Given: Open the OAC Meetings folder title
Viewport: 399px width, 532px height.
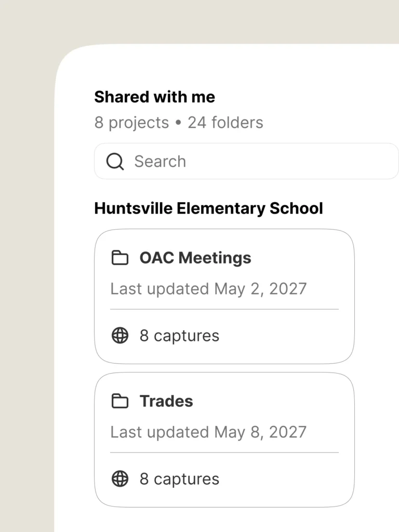Looking at the screenshot, I should point(195,258).
